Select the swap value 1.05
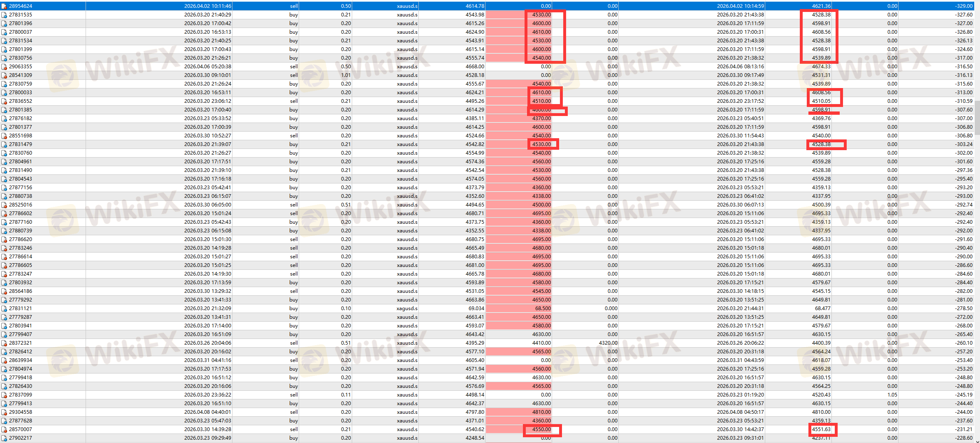980x443 pixels. [x=892, y=395]
